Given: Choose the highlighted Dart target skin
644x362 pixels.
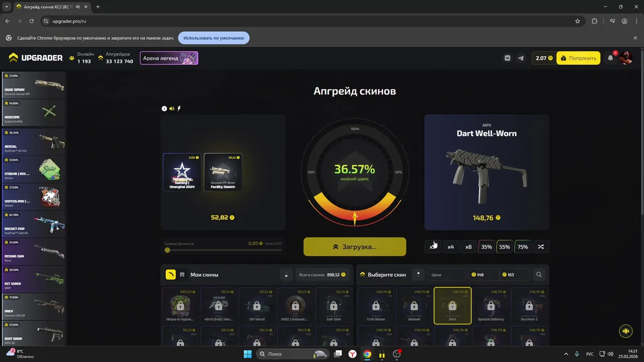Looking at the screenshot, I should [452, 306].
